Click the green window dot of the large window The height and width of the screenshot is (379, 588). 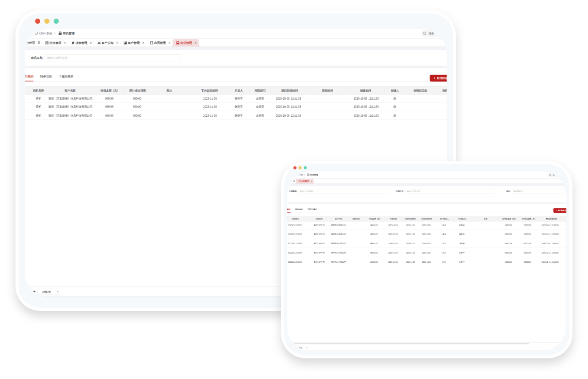(x=56, y=21)
